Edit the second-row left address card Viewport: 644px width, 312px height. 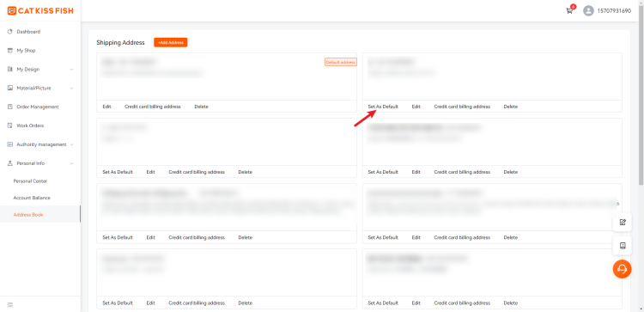click(151, 172)
